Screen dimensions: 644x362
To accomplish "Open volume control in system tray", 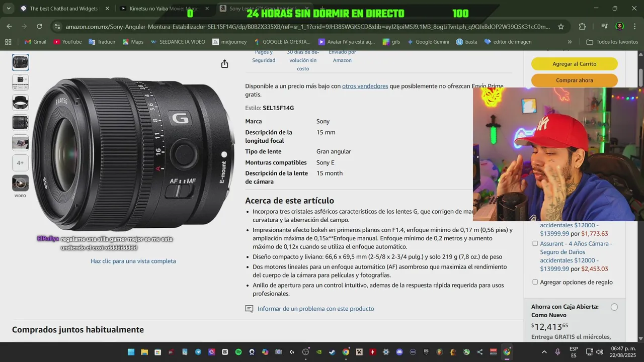I will 599,352.
